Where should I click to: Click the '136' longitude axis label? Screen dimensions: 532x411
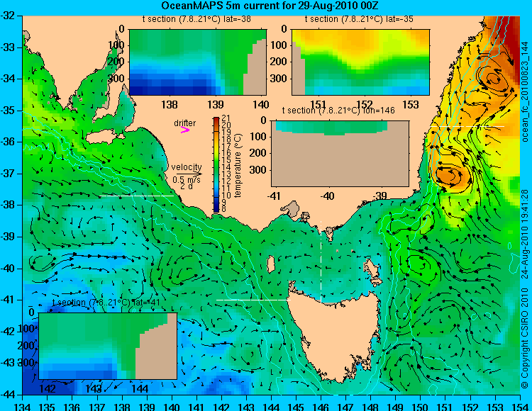coord(72,406)
